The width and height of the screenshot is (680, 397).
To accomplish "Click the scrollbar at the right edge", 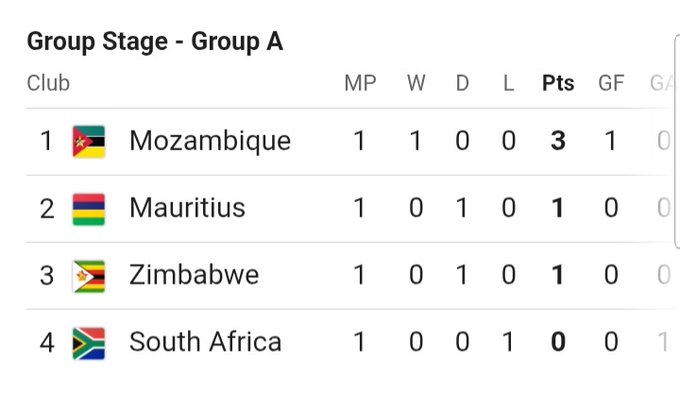I will pyautogui.click(x=677, y=142).
